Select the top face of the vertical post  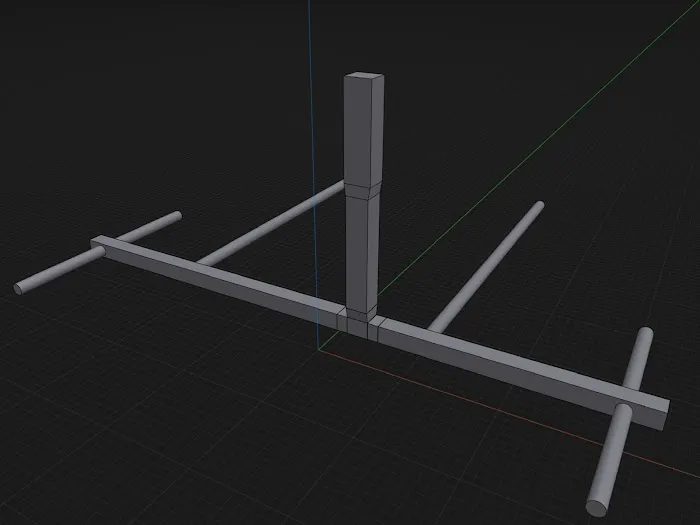click(363, 80)
